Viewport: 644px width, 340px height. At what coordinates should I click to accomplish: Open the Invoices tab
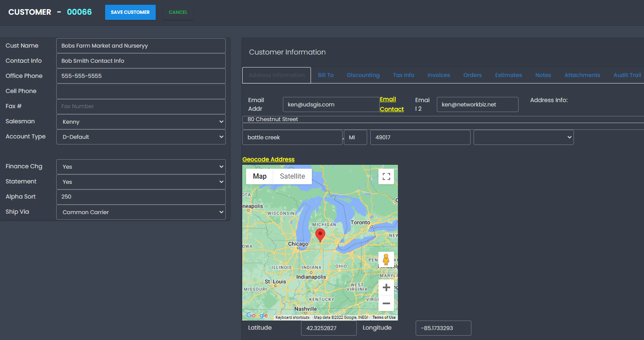coord(439,75)
